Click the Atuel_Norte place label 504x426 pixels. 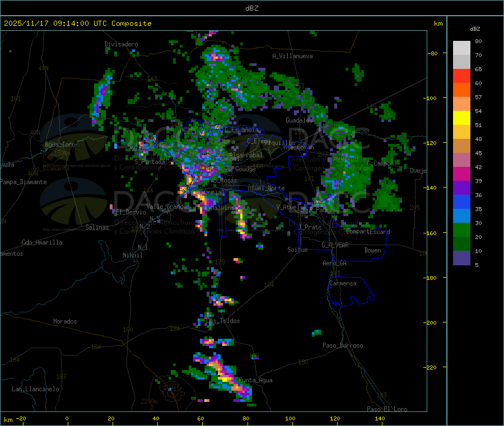(x=266, y=188)
